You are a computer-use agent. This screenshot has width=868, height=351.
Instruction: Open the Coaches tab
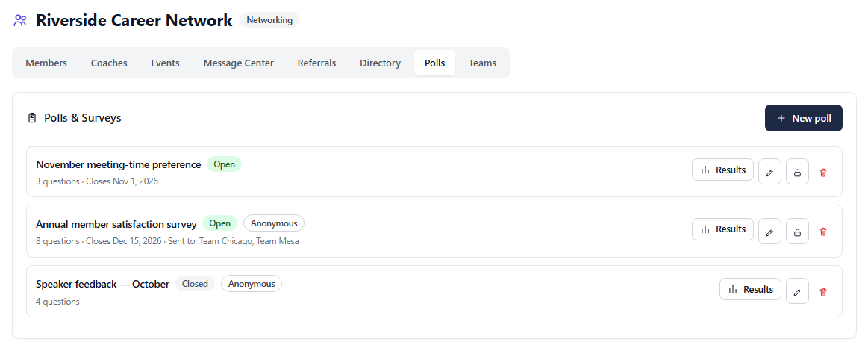click(109, 63)
